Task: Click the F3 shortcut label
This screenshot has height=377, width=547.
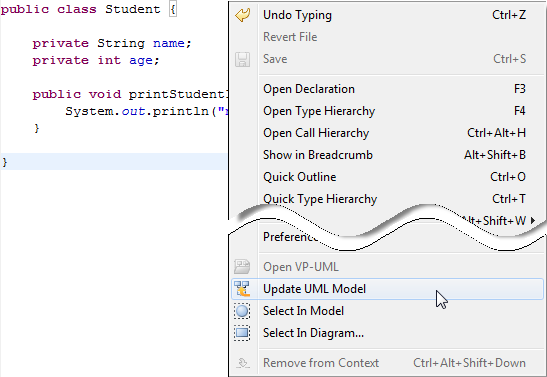Action: [x=520, y=89]
